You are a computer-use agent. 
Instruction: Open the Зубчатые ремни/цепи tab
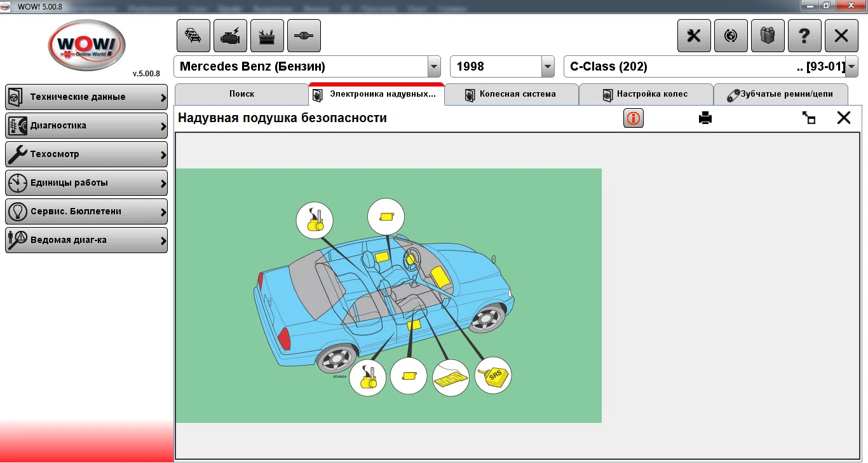781,94
